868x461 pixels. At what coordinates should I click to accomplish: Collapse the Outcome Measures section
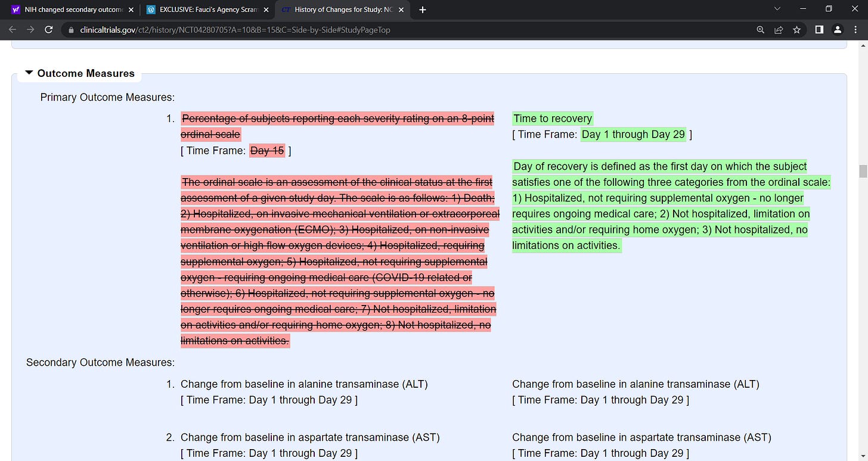(x=29, y=73)
